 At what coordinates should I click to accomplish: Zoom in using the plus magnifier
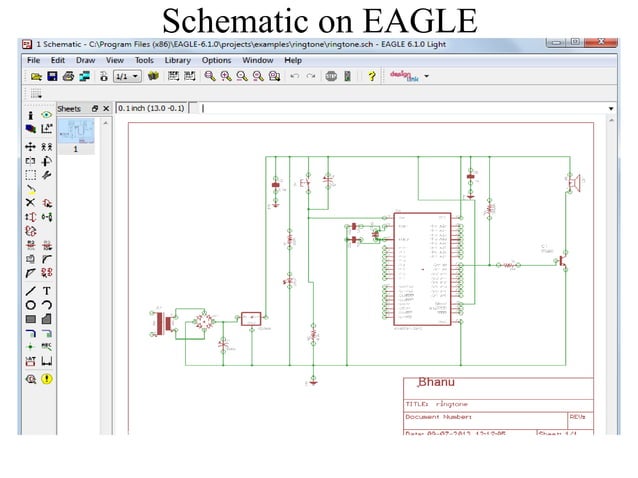226,76
